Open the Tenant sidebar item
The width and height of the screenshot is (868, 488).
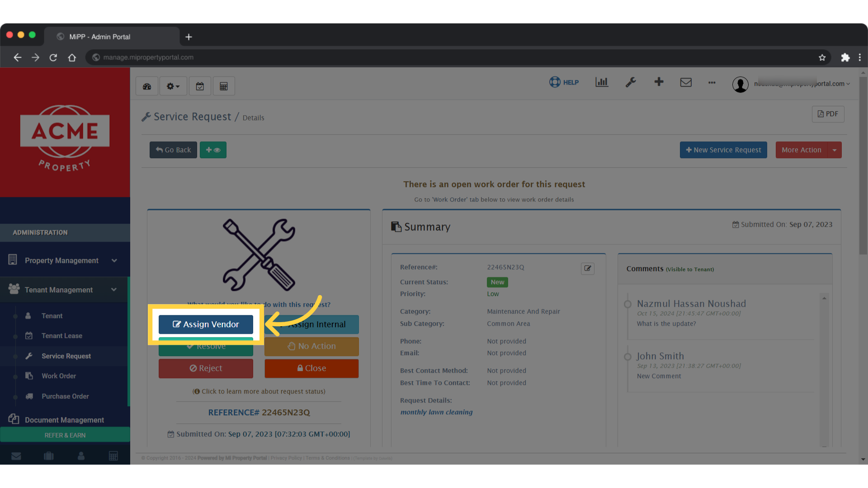click(x=52, y=316)
